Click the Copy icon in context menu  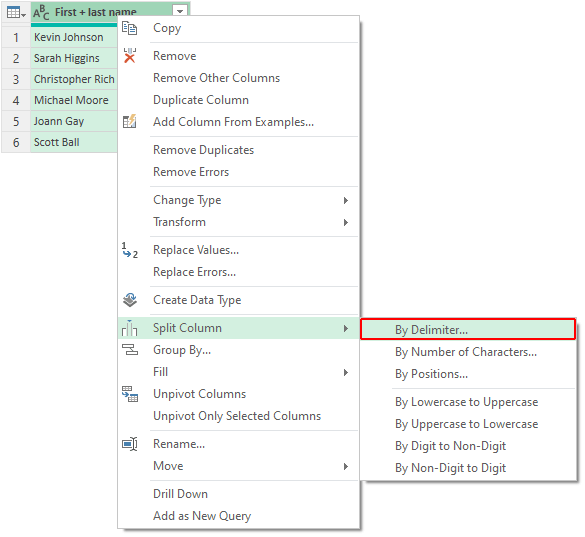coord(129,28)
